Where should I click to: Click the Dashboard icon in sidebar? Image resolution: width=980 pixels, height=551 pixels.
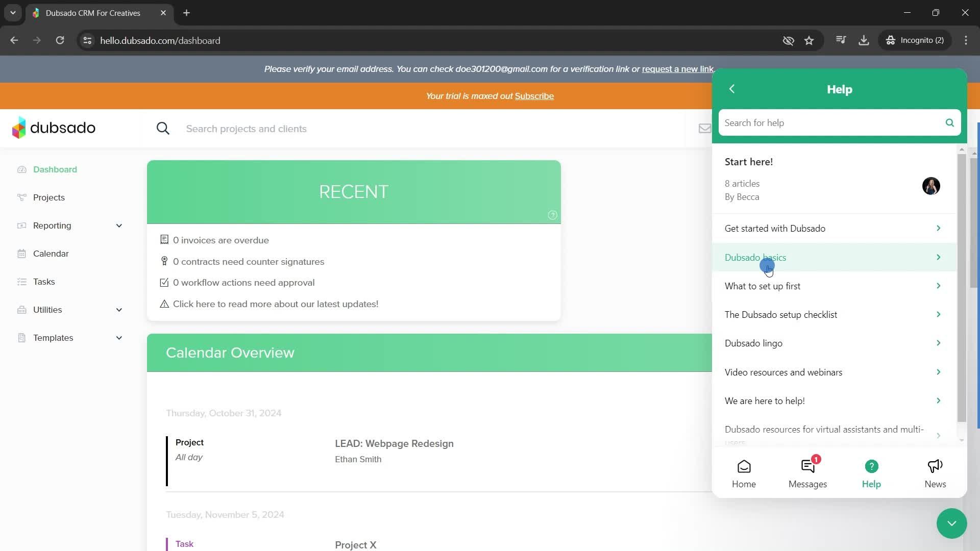pos(21,169)
